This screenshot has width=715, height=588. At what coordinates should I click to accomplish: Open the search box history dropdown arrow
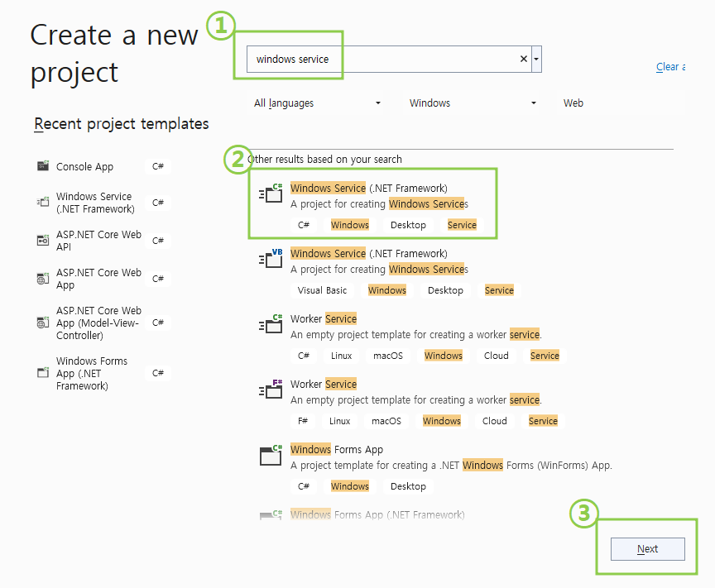537,59
